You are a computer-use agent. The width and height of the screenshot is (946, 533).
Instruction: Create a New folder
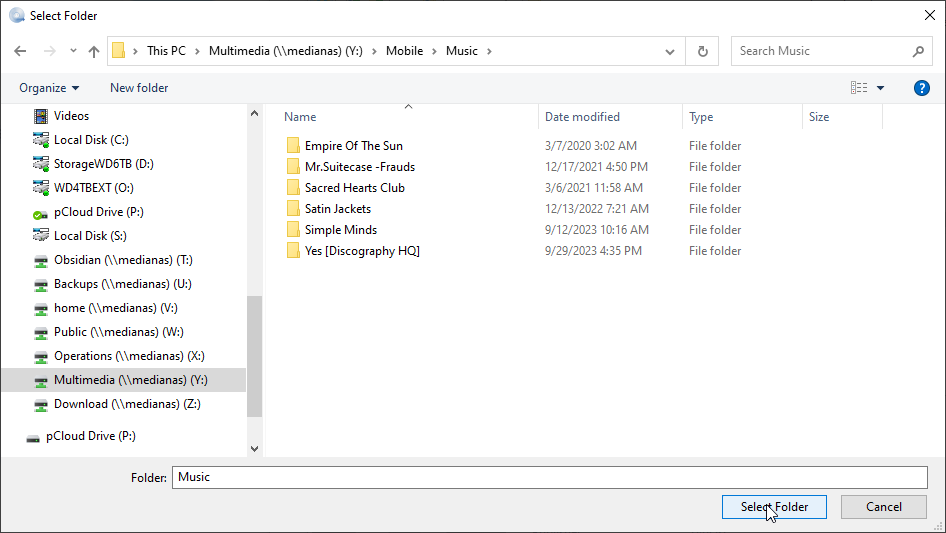[139, 88]
